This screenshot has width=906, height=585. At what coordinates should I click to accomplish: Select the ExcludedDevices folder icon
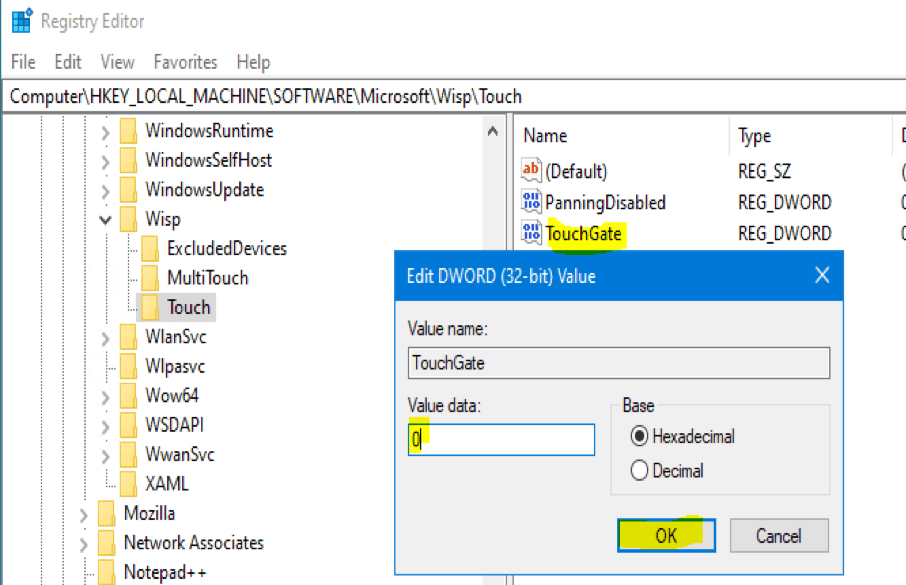point(150,249)
